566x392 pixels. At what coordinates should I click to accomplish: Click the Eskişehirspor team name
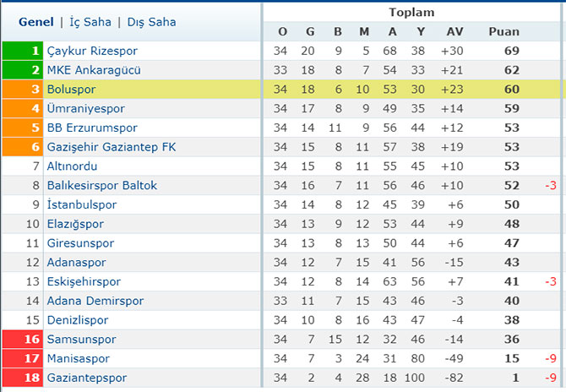[x=84, y=281]
